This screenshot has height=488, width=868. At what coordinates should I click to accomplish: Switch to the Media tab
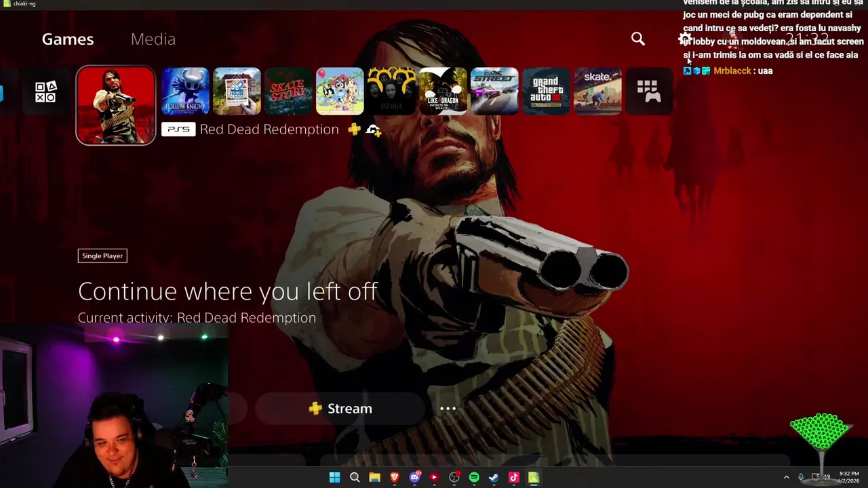tap(153, 39)
